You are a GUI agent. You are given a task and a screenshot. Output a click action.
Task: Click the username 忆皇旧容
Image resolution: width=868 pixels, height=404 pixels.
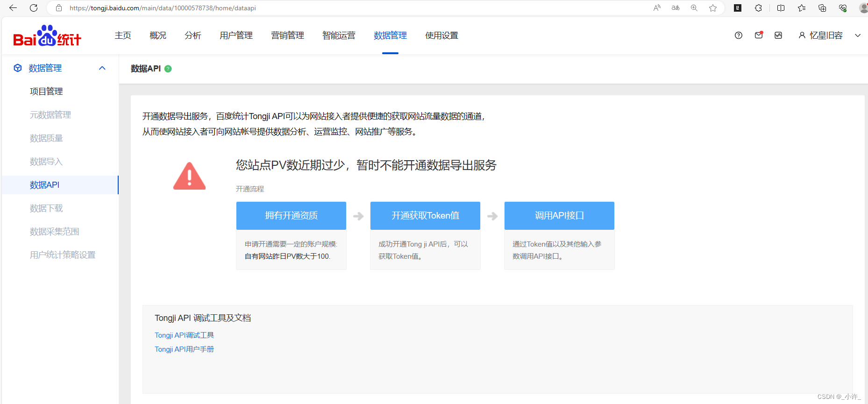coord(826,35)
